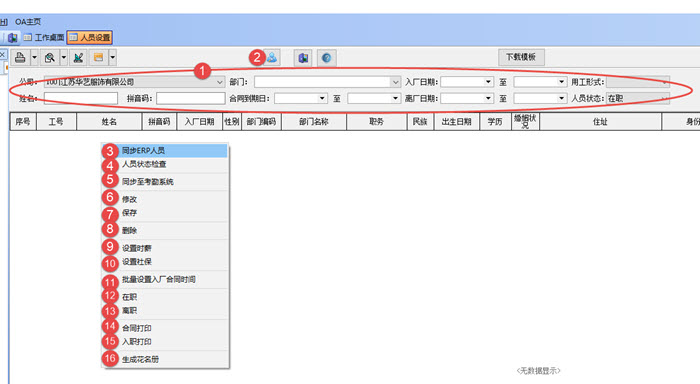700x384 pixels.
Task: Click the 姓名 column header
Action: (109, 121)
